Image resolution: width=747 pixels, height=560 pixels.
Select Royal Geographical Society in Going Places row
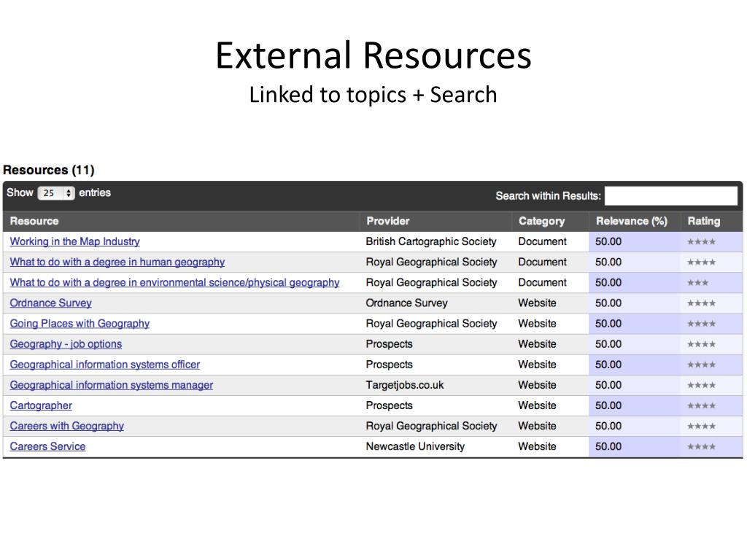click(431, 323)
